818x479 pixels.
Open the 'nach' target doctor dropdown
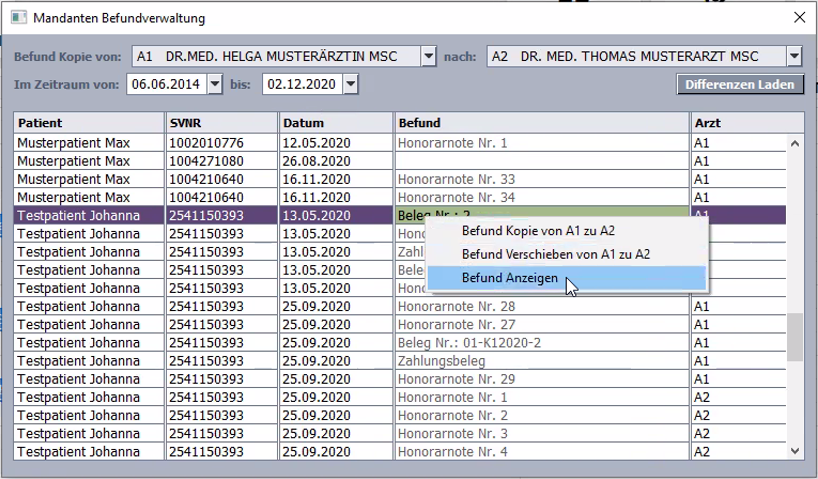794,56
